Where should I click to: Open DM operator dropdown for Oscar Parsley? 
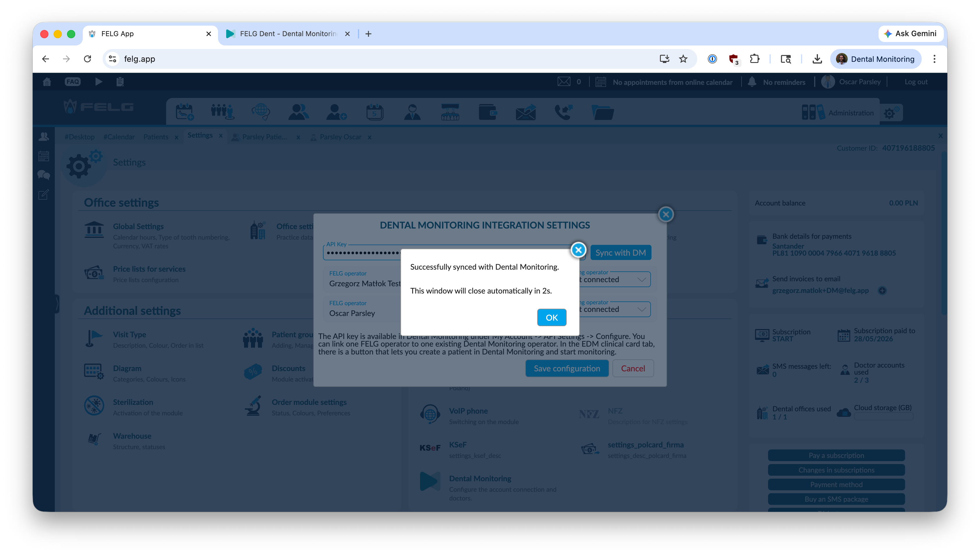[614, 309]
